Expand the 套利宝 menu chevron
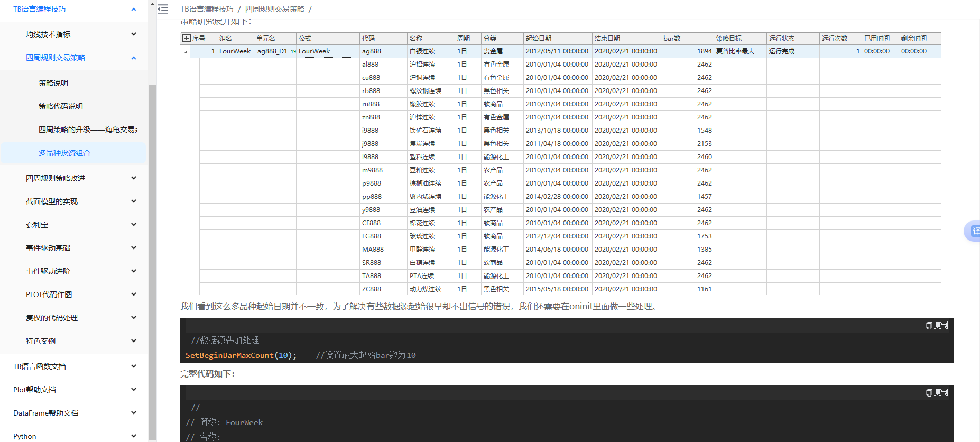This screenshot has width=980, height=442. point(133,225)
